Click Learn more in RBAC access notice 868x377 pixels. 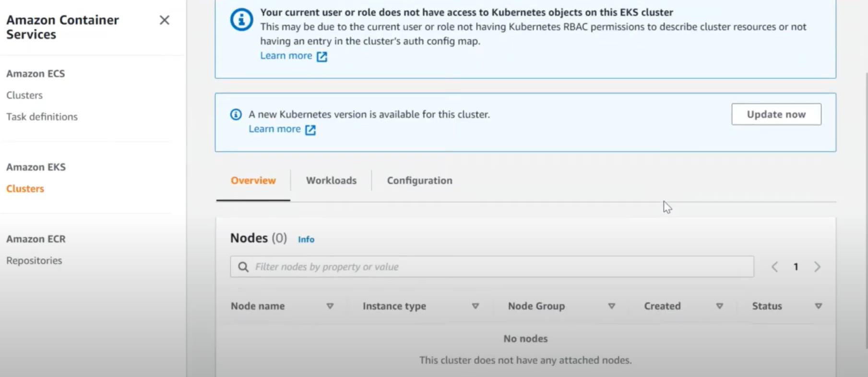click(286, 56)
